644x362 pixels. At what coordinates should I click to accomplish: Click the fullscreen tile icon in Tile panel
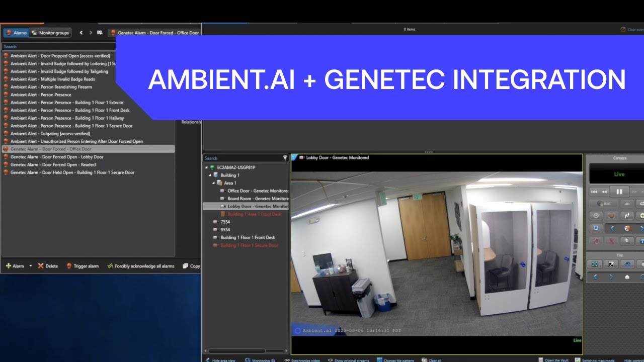click(x=596, y=264)
